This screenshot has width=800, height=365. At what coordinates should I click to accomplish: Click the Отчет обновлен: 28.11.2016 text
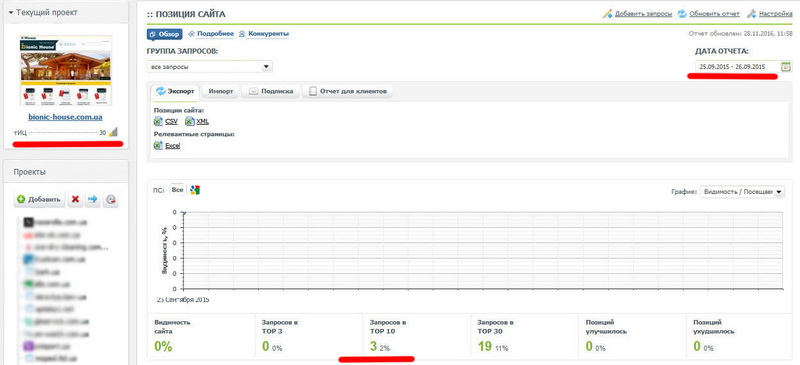740,34
